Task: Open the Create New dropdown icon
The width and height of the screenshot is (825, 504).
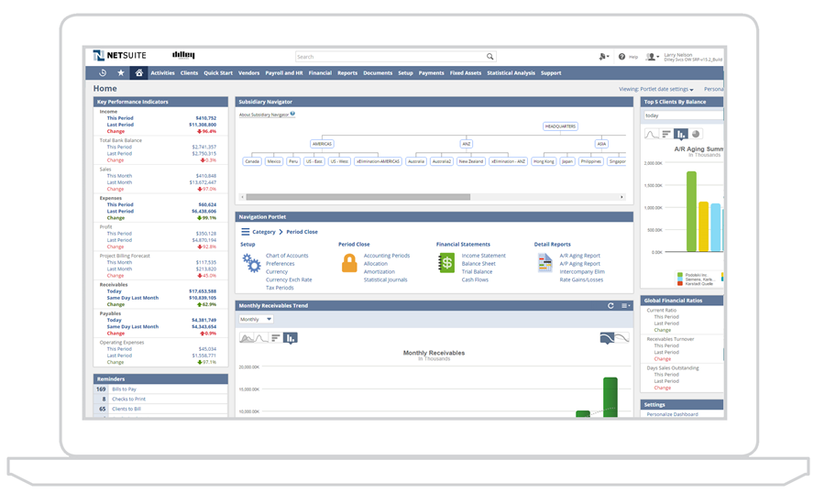Action: 604,56
